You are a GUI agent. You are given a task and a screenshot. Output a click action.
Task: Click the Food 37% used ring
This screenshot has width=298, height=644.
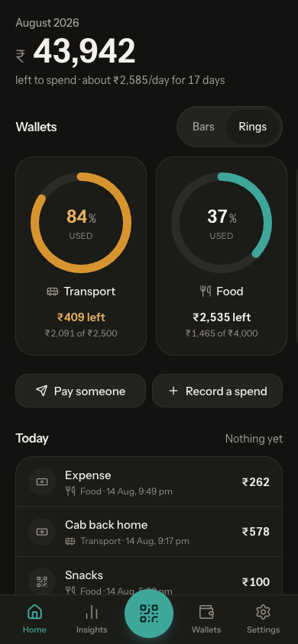pos(222,223)
